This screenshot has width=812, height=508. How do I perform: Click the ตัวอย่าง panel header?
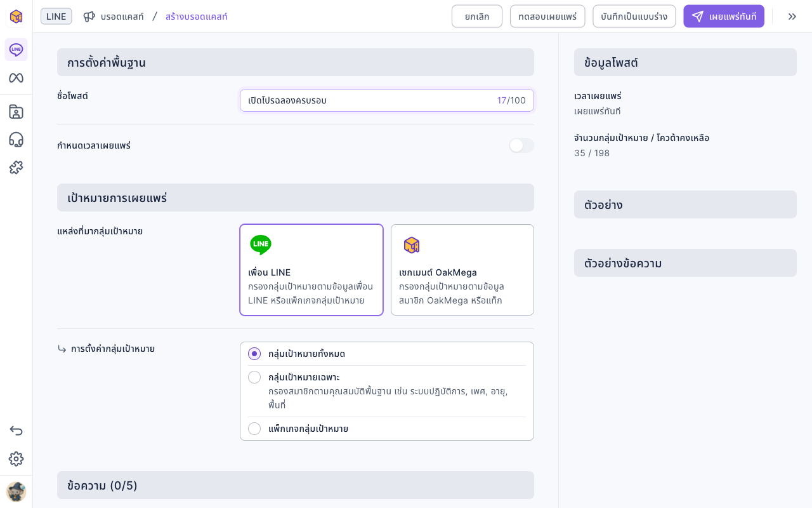point(685,204)
